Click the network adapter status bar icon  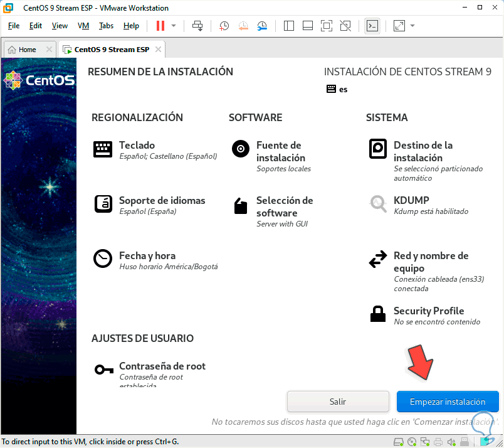point(425,442)
